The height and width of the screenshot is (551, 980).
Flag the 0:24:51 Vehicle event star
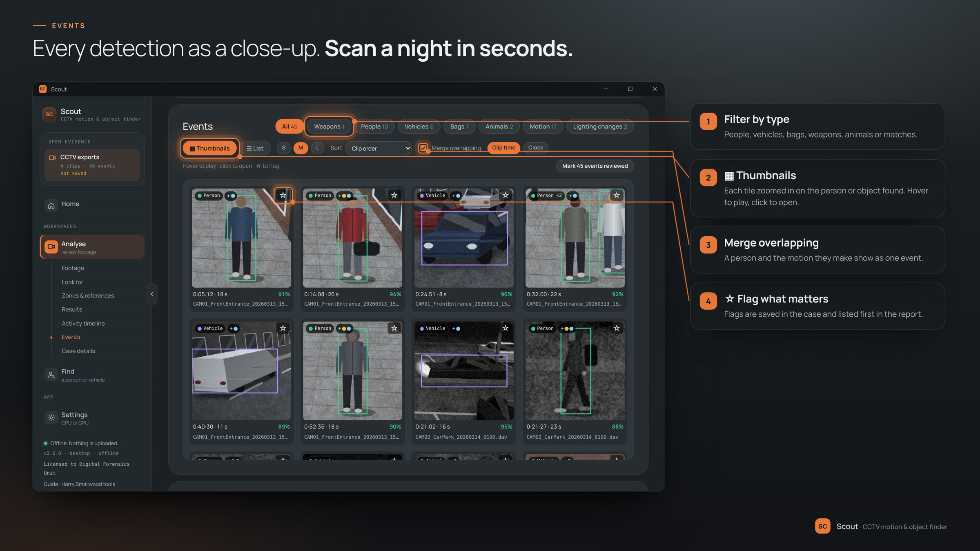[506, 195]
